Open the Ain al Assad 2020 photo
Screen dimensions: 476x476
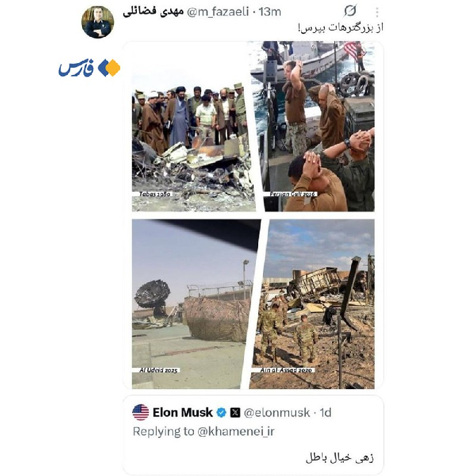pyautogui.click(x=314, y=304)
